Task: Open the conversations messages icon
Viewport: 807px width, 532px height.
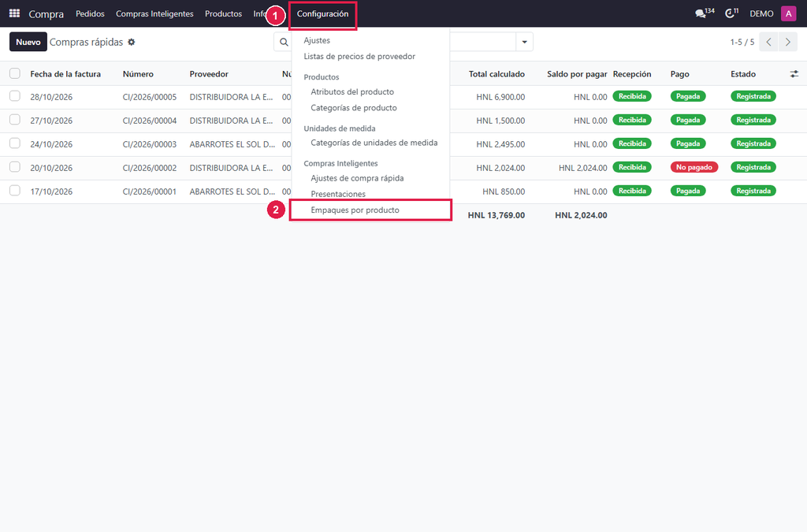Action: [x=701, y=14]
